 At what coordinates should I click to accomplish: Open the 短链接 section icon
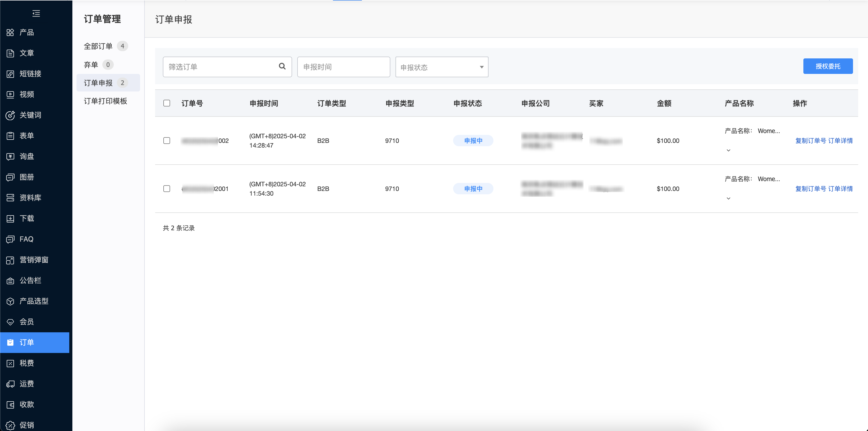click(10, 74)
